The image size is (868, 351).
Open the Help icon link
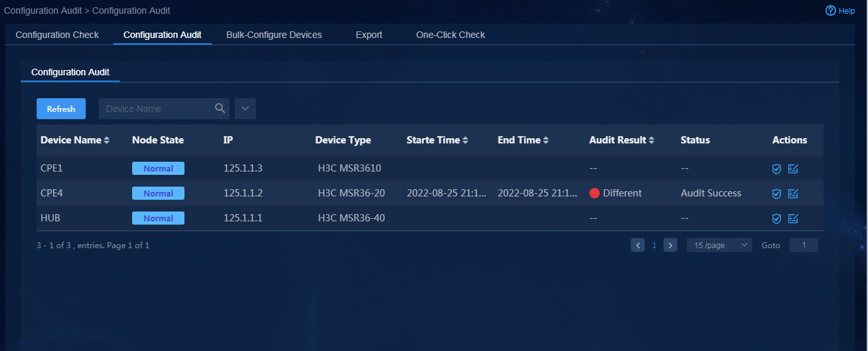[831, 10]
